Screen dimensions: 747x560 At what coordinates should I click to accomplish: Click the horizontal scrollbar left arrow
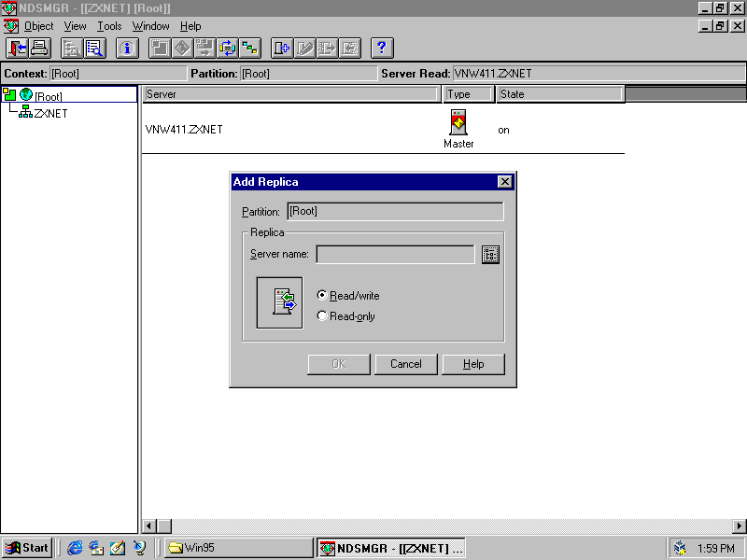pos(148,526)
